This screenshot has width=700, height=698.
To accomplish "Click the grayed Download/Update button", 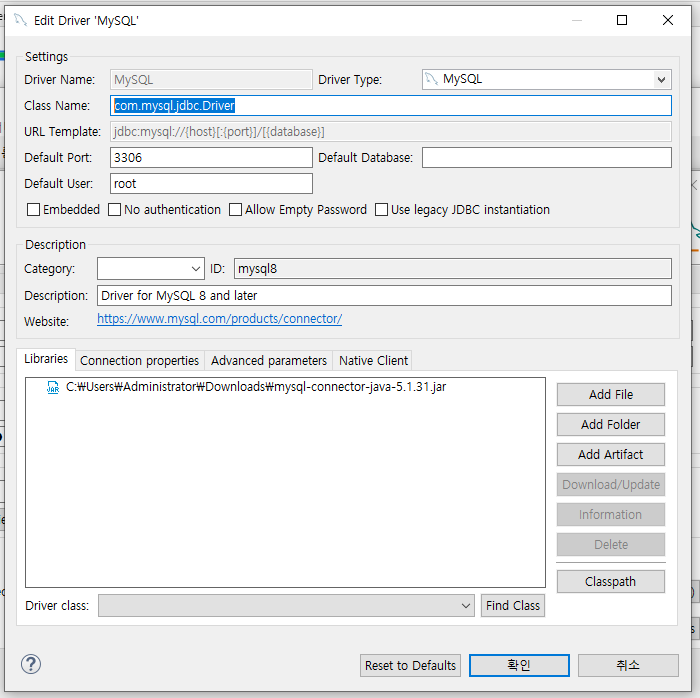I will [611, 485].
